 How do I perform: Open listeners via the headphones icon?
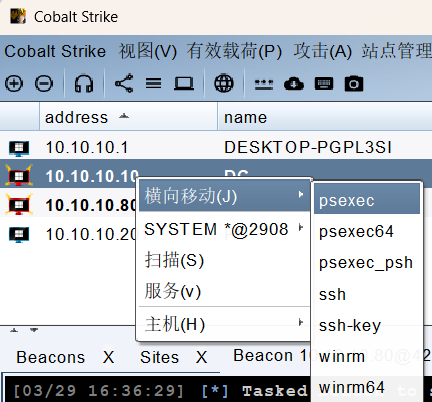84,83
